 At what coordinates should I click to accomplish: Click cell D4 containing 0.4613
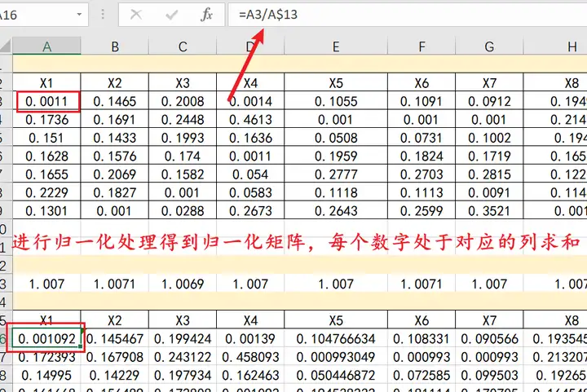pyautogui.click(x=250, y=119)
